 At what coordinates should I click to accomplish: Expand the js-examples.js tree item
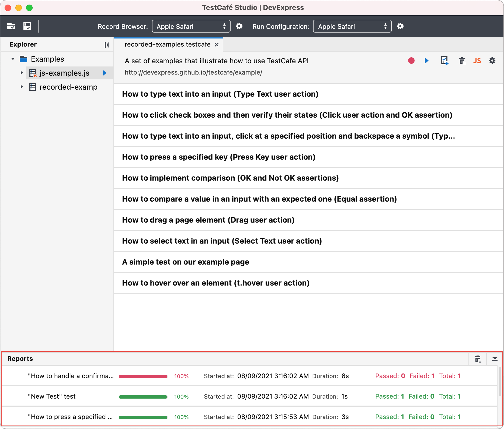coord(22,73)
